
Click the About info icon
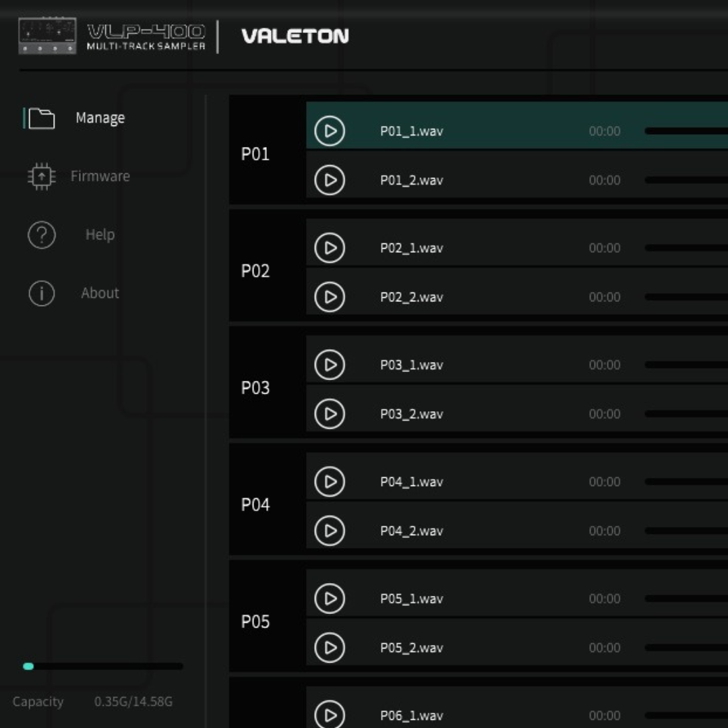(41, 293)
